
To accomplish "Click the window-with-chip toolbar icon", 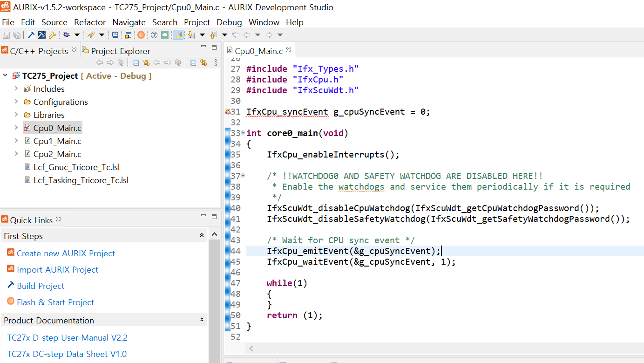I will click(128, 35).
